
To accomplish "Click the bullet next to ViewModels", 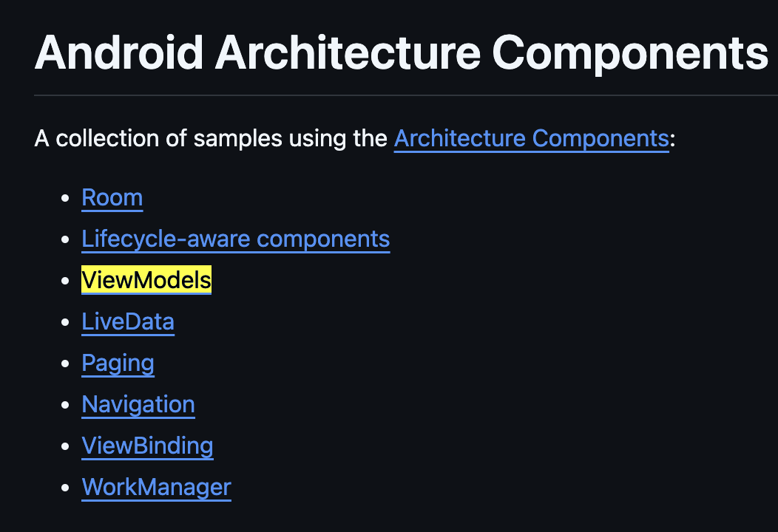I will tap(65, 281).
